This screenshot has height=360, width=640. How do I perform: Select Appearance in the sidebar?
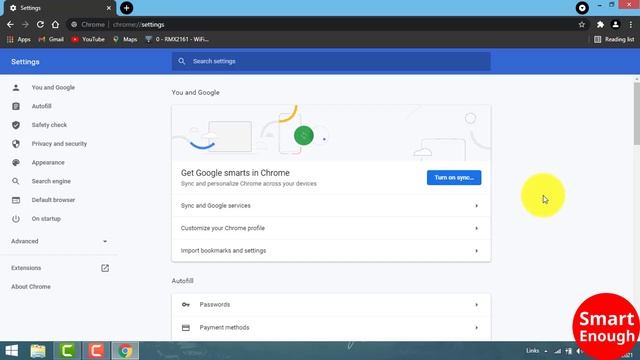(48, 162)
